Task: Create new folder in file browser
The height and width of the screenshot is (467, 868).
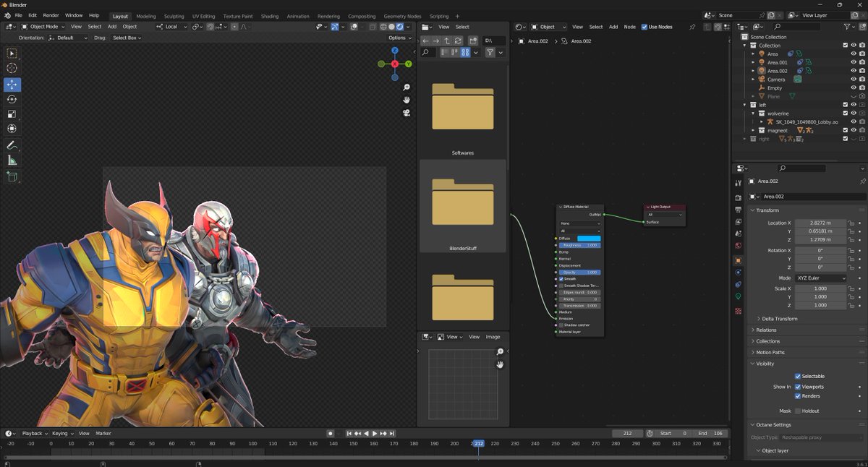Action: [x=473, y=40]
